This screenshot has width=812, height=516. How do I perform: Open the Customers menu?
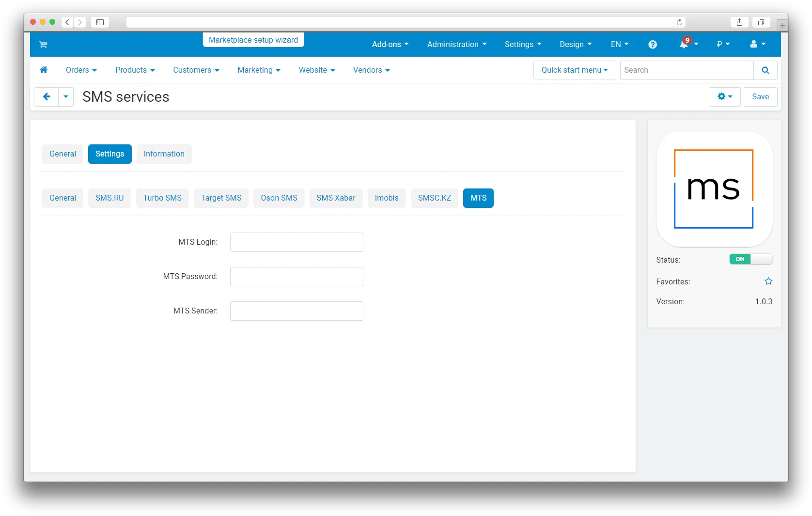pyautogui.click(x=196, y=70)
